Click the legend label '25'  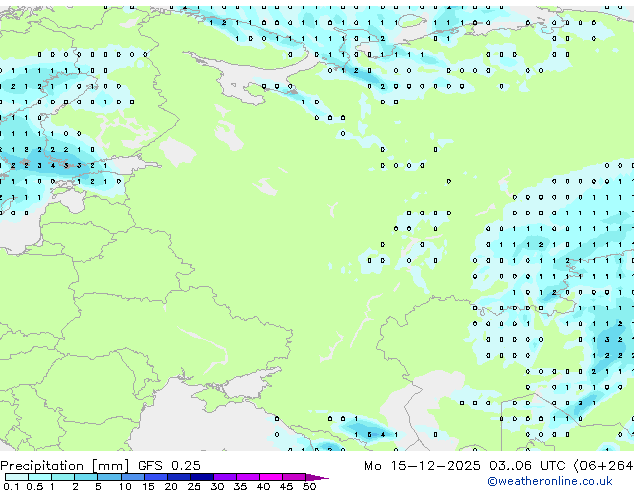tap(194, 486)
